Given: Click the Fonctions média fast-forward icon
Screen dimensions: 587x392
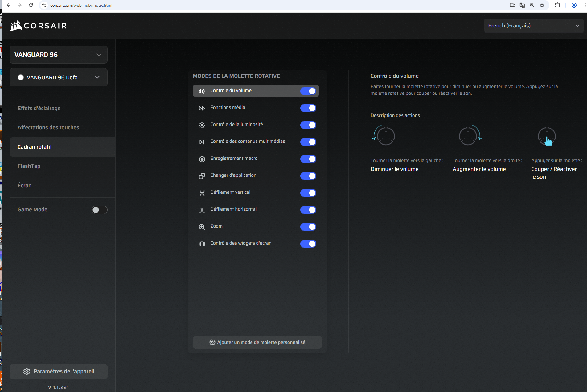Looking at the screenshot, I should coord(202,108).
